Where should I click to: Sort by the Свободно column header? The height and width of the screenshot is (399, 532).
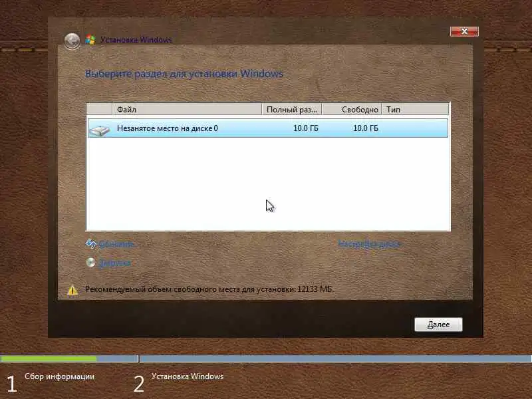coord(352,109)
